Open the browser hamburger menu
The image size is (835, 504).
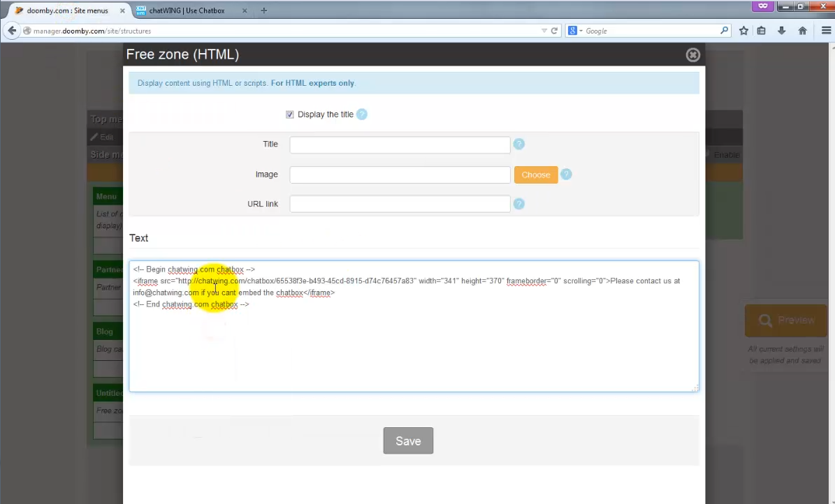[826, 31]
